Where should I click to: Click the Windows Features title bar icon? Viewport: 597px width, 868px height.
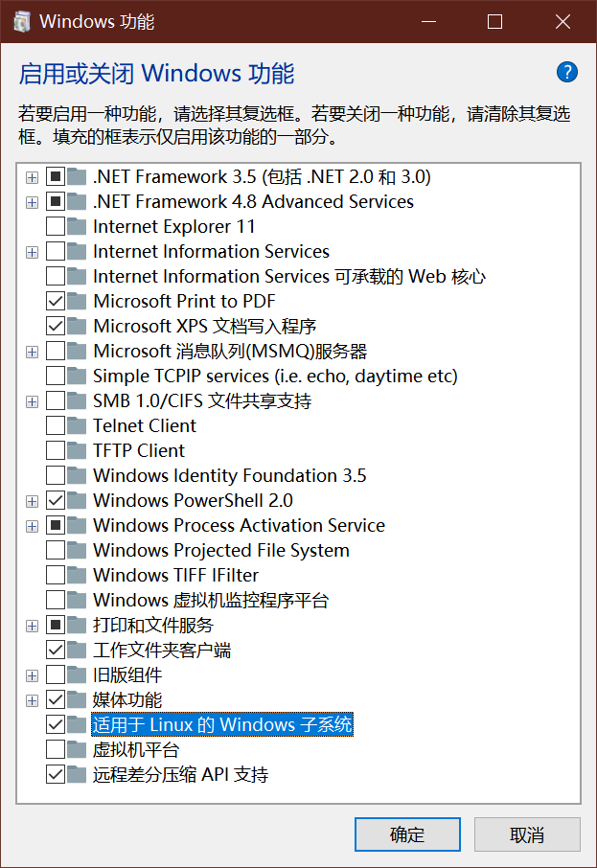tap(22, 22)
